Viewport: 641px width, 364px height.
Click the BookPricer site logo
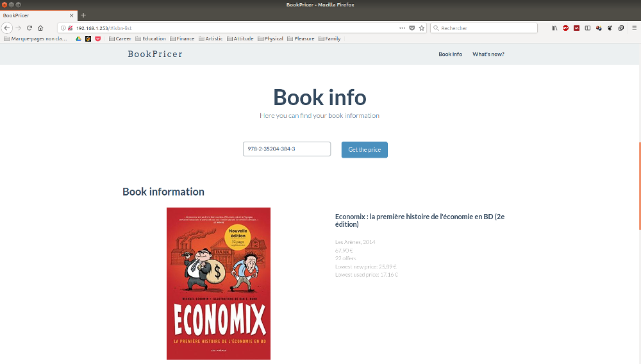coord(155,54)
